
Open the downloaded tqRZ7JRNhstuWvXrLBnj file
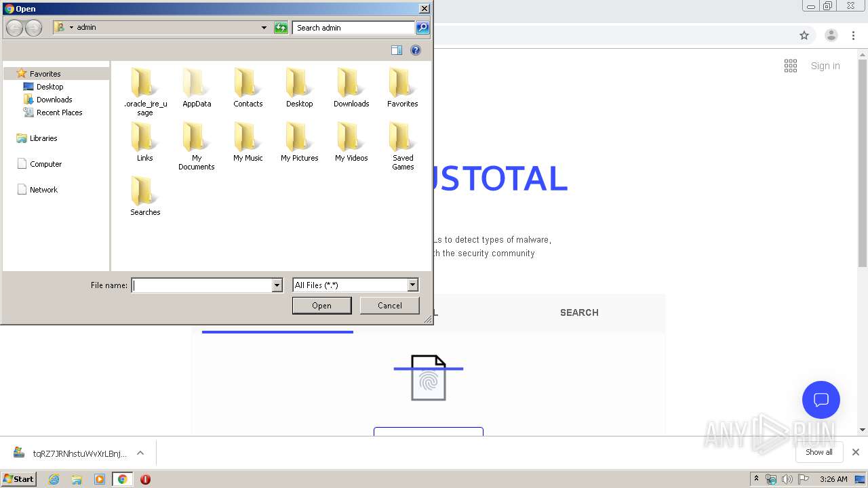click(x=71, y=453)
